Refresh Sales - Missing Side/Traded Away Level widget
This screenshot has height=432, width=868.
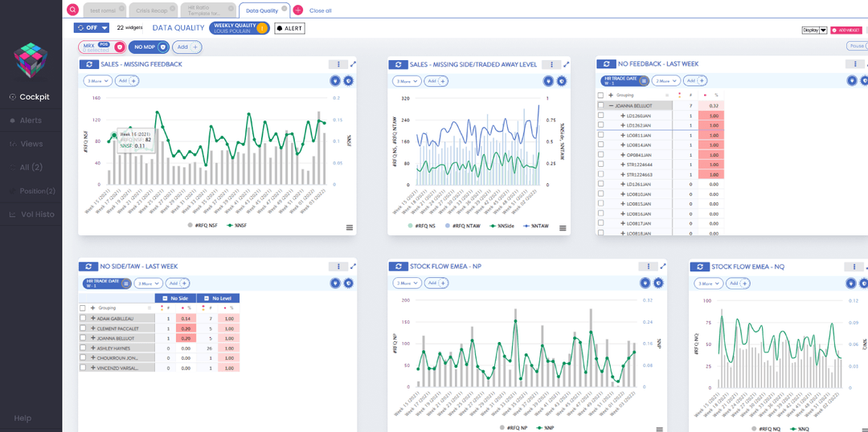399,64
